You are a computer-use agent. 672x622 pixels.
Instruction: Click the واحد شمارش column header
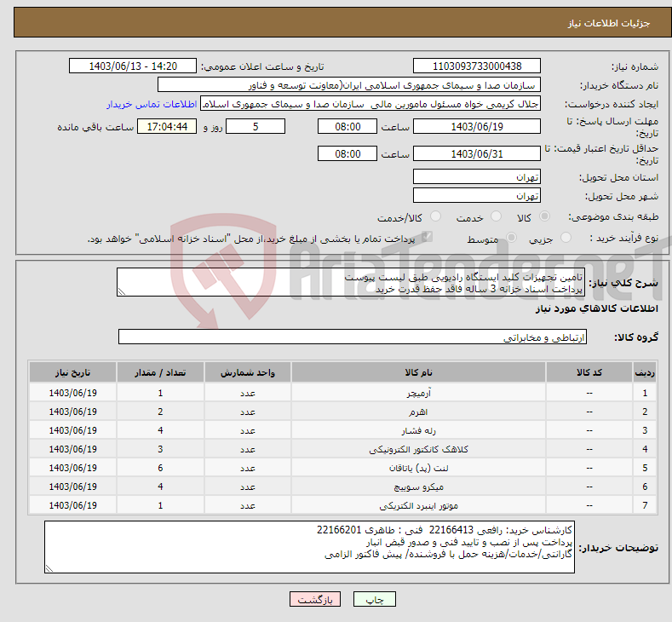pos(248,372)
